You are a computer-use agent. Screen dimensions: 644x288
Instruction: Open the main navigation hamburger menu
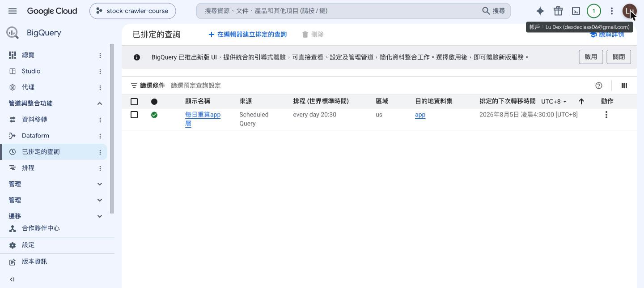tap(13, 11)
